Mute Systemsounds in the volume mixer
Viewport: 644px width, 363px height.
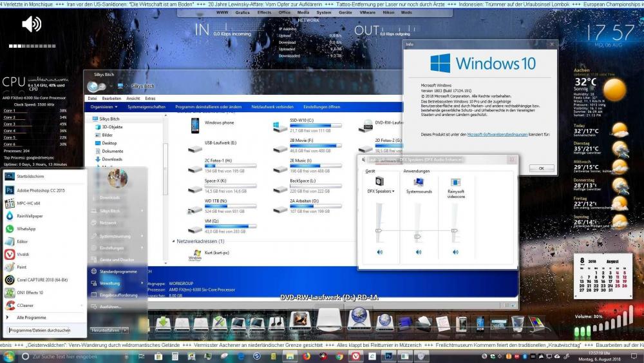[x=418, y=252]
